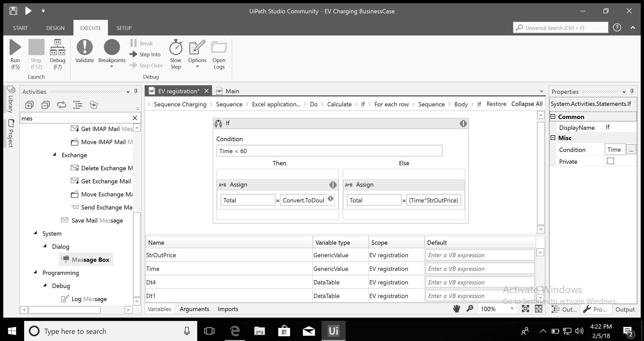The height and width of the screenshot is (341, 644).
Task: Save project using floppy disk icon
Action: pyautogui.click(x=13, y=11)
